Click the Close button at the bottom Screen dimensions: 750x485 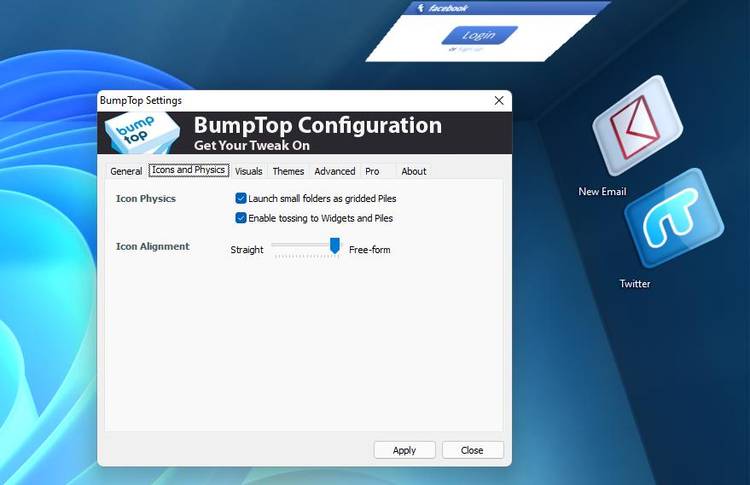click(x=473, y=450)
